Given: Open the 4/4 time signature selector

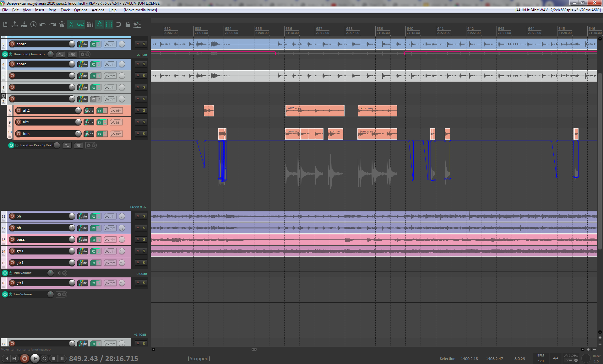Looking at the screenshot, I should tap(556, 358).
